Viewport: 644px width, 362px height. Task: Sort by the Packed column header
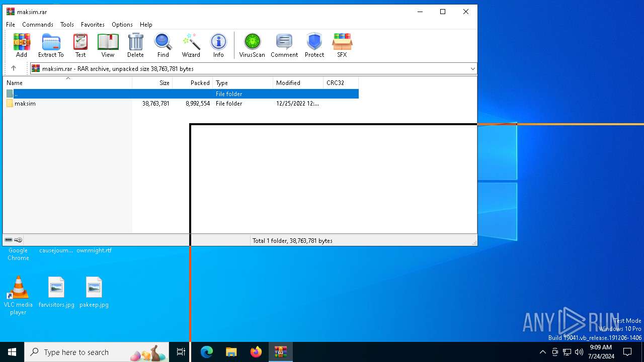pyautogui.click(x=193, y=82)
